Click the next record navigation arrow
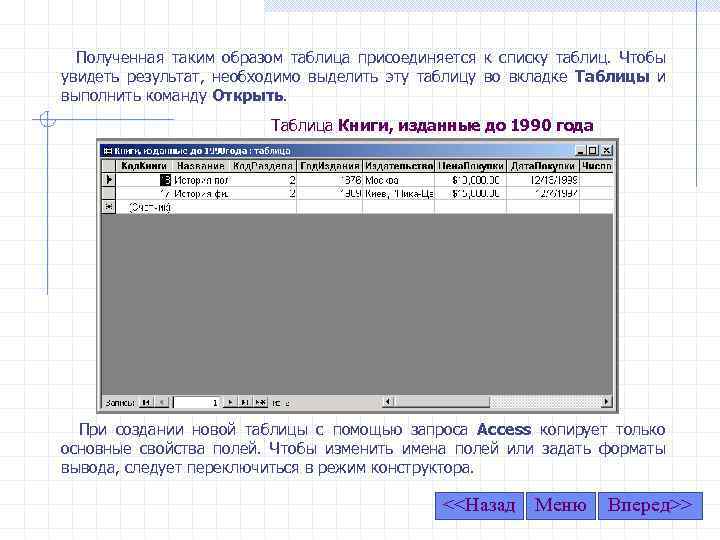 click(231, 403)
